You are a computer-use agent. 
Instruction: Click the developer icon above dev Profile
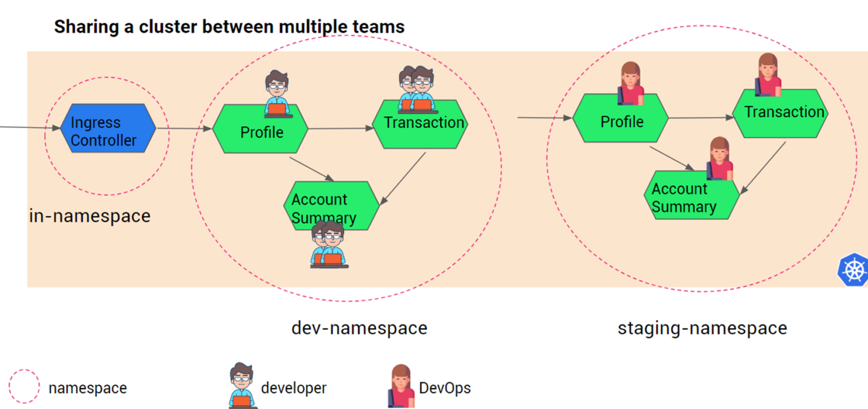(277, 93)
